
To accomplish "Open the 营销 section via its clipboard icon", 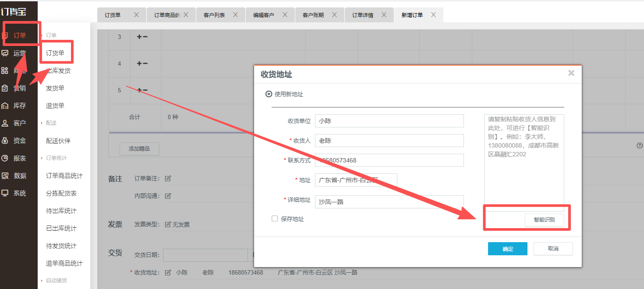I will coord(5,88).
